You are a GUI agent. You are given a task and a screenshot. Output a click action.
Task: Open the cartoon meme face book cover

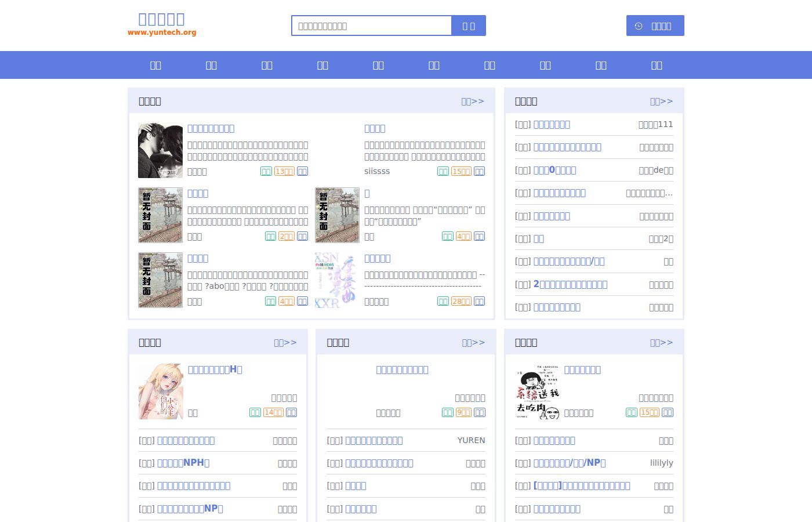[x=538, y=391]
